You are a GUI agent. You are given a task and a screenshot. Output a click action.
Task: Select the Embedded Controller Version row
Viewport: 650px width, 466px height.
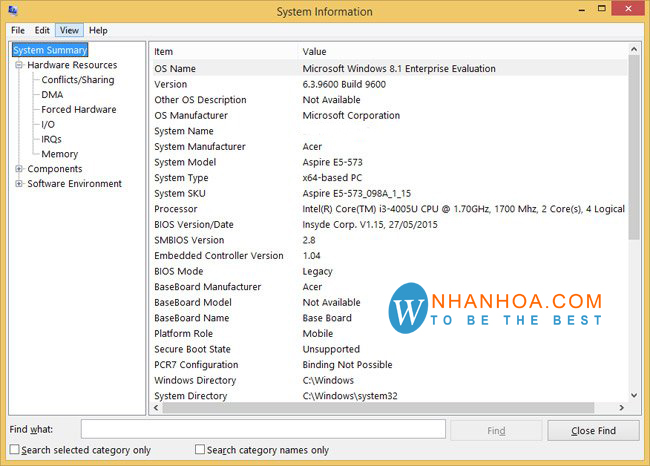click(390, 256)
